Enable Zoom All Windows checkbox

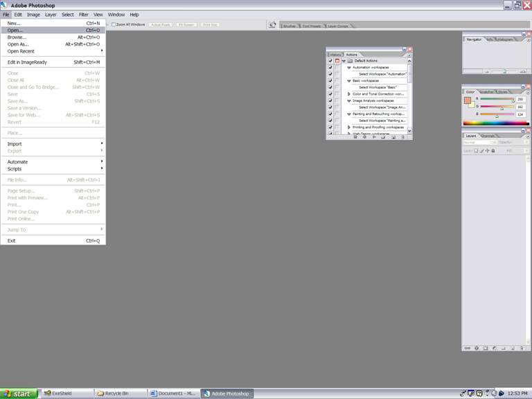coord(114,24)
